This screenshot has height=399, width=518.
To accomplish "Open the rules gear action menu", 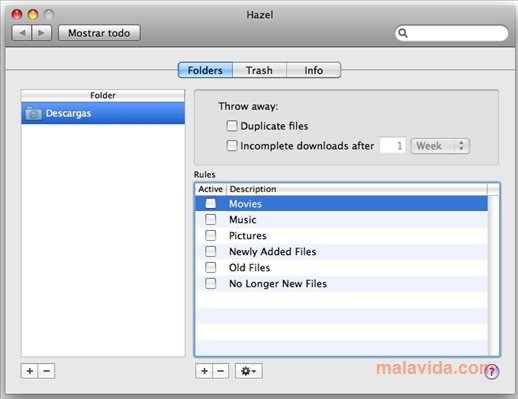I will pos(249,371).
